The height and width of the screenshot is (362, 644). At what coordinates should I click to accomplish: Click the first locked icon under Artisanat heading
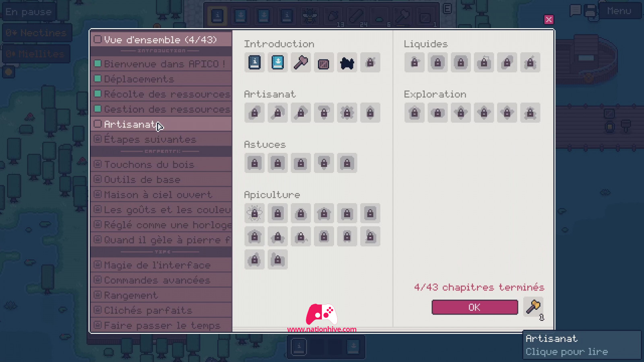[254, 113]
